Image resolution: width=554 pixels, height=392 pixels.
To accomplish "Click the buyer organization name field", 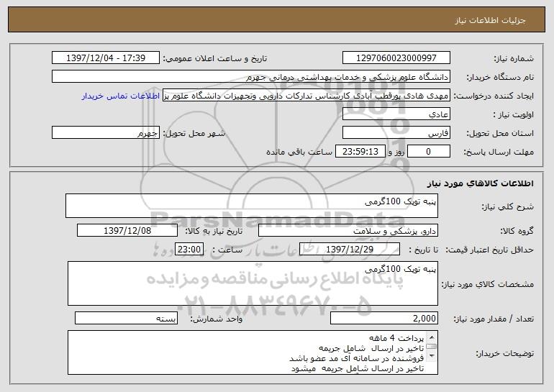I will click(x=251, y=76).
